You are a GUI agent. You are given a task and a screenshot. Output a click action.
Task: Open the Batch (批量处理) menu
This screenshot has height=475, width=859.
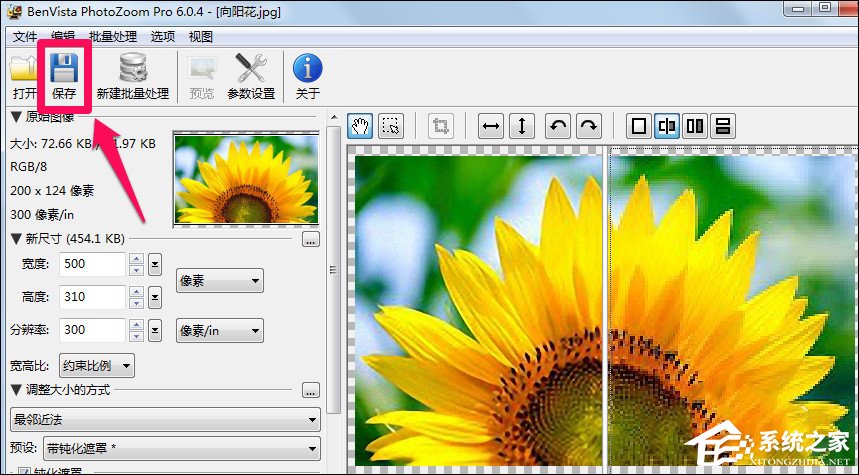click(114, 37)
